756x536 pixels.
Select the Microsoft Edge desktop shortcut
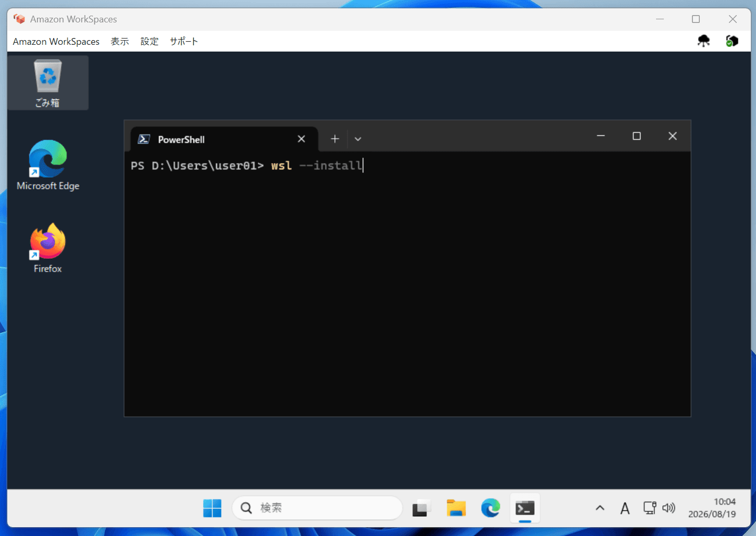tap(48, 166)
